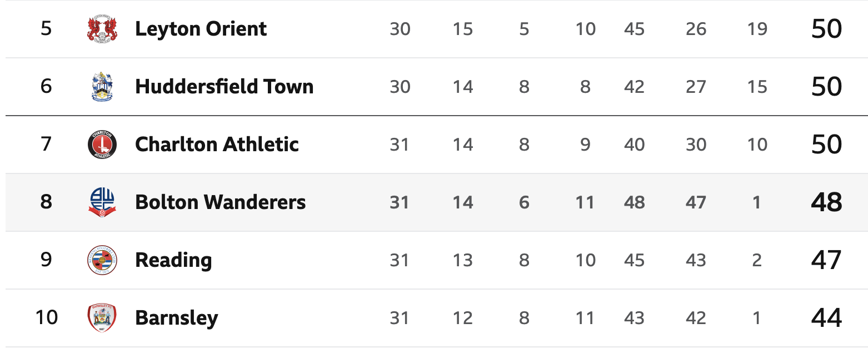Click the Reading club badge
The image size is (868, 348).
coord(102,260)
